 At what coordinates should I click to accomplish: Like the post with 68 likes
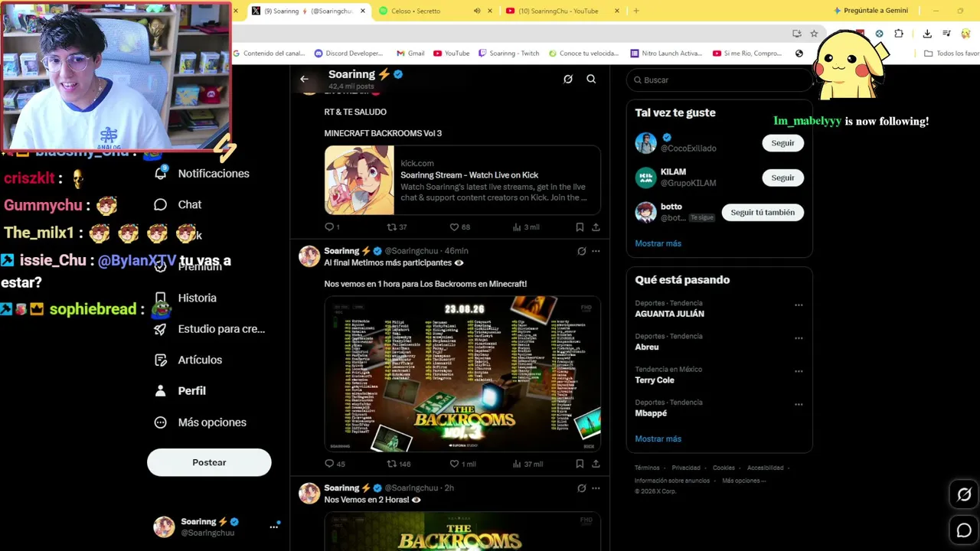pyautogui.click(x=459, y=227)
